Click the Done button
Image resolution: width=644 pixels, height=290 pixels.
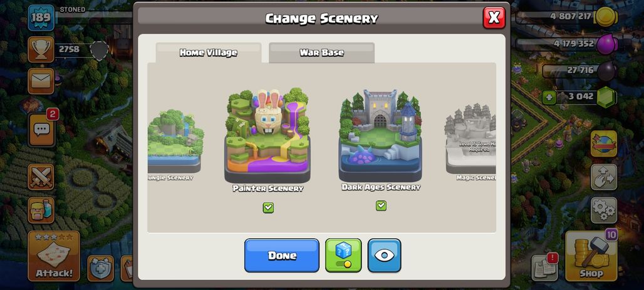tap(282, 255)
